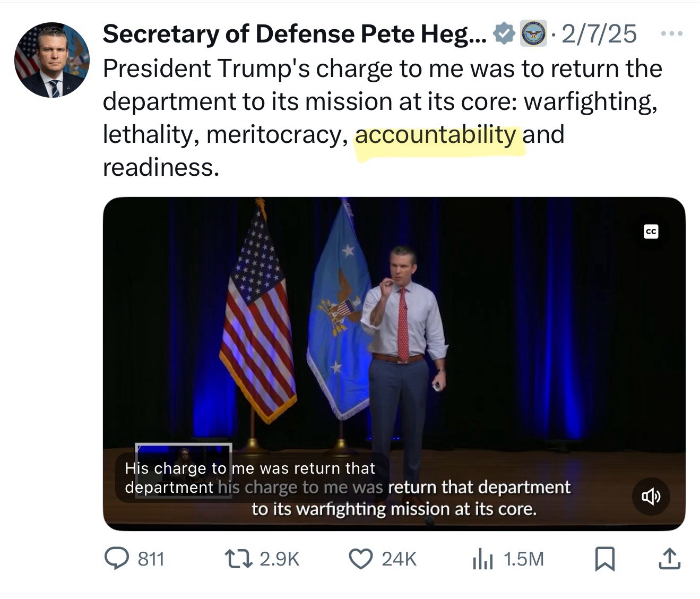Image resolution: width=700 pixels, height=599 pixels.
Task: Unmute the video using the speaker icon
Action: point(651,497)
